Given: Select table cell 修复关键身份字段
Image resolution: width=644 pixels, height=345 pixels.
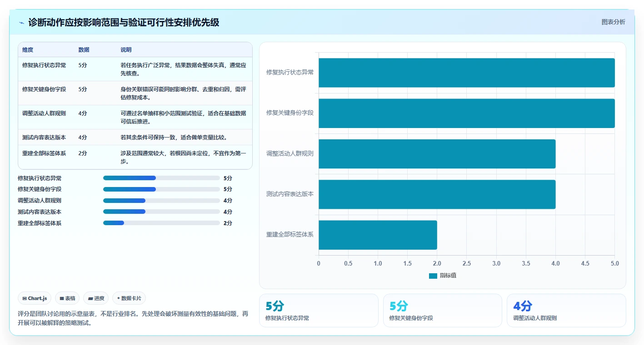Looking at the screenshot, I should 44,89.
